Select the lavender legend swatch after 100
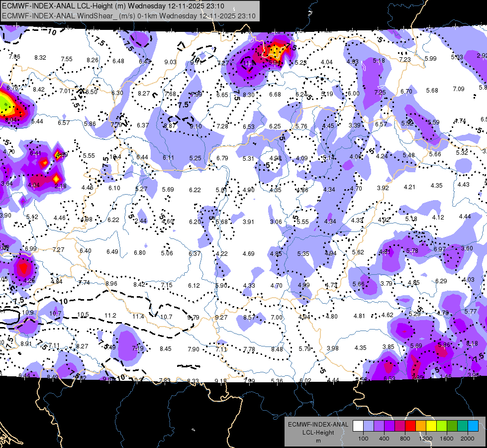 pyautogui.click(x=369, y=426)
